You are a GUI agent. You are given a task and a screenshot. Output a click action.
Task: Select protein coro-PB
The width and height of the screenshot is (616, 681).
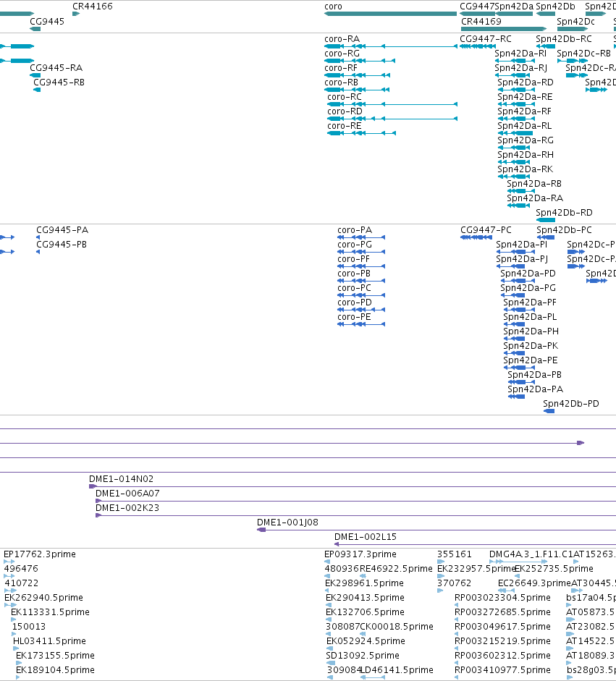[354, 273]
